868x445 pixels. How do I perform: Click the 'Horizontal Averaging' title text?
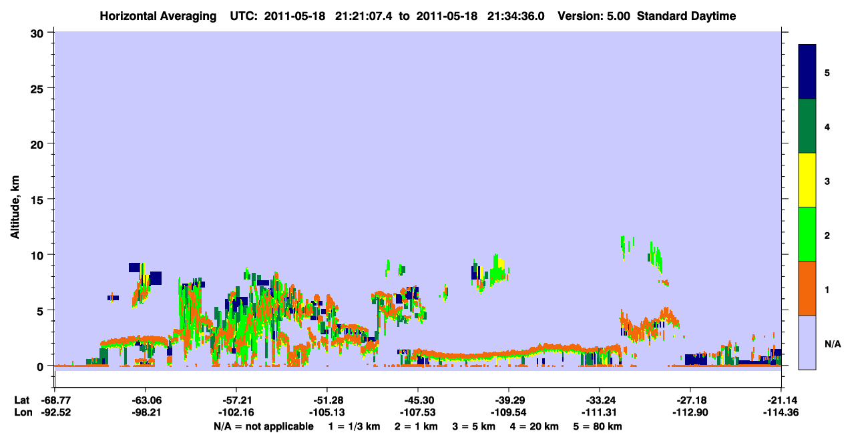(x=158, y=16)
